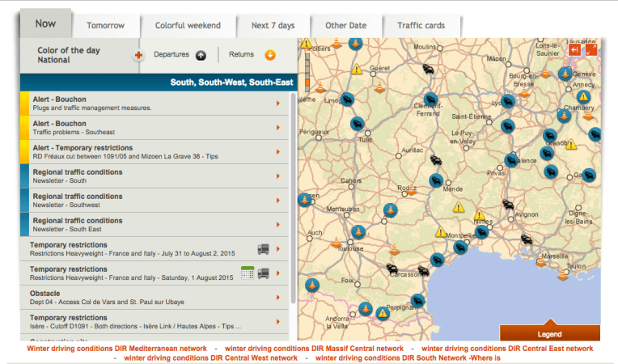The width and height of the screenshot is (618, 364).
Task: Click truck icon in Saturday 1 August row
Action: coord(263,273)
